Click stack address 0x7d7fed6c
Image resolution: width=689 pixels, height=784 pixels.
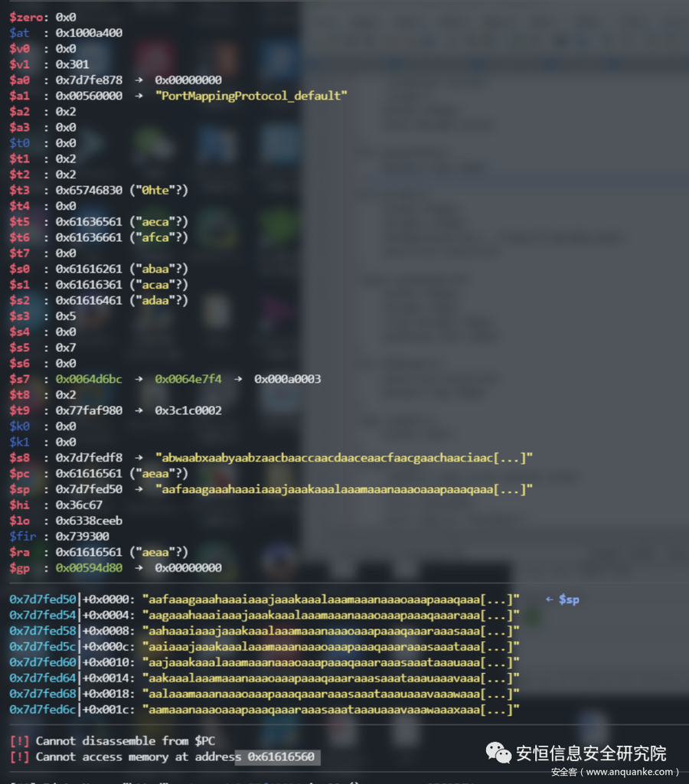[x=43, y=710]
